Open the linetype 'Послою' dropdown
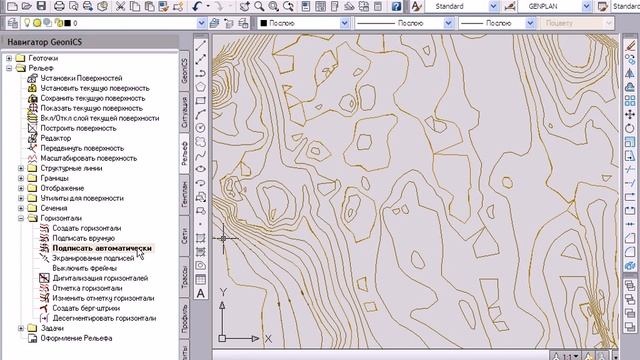 pyautogui.click(x=448, y=23)
